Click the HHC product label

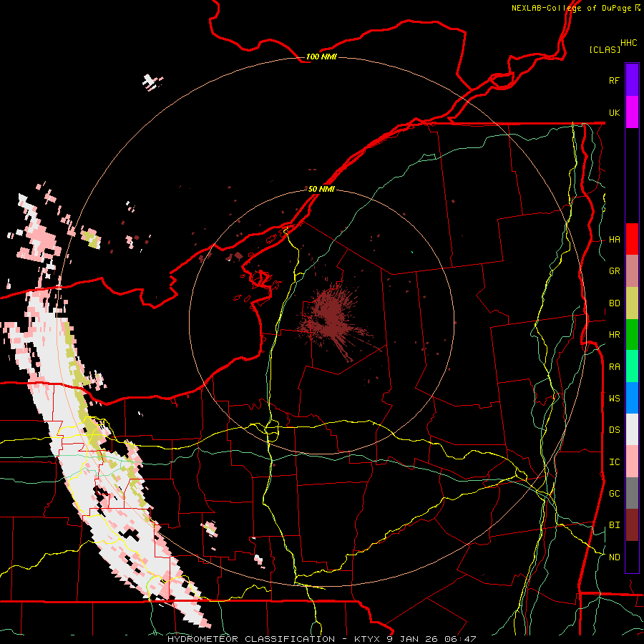click(629, 43)
